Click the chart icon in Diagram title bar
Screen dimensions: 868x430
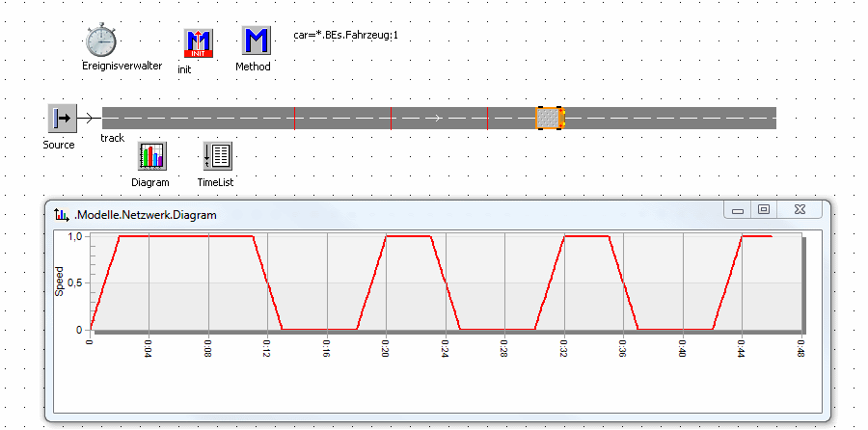63,215
